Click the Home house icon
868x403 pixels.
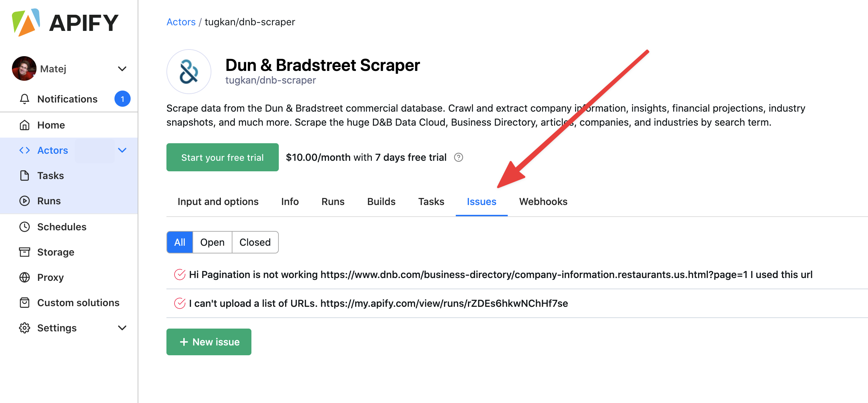click(x=25, y=125)
